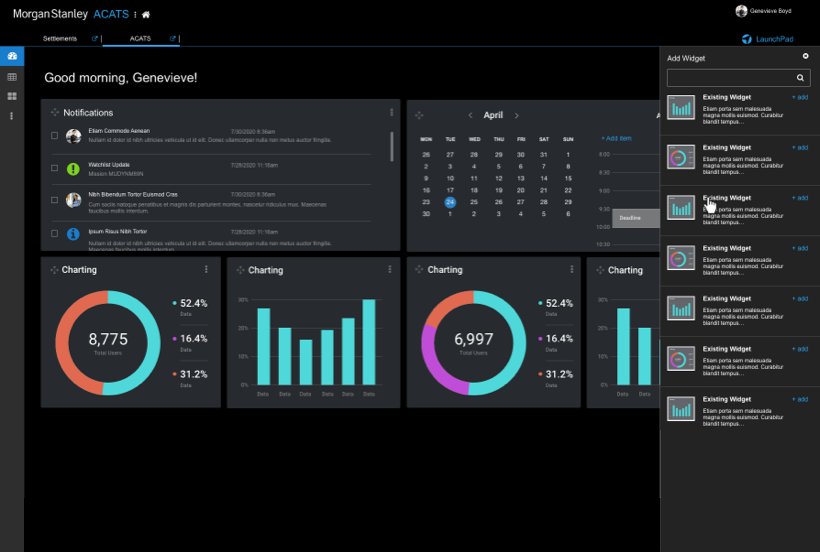Click the home icon beside ACATS
The image size is (820, 552).
click(x=146, y=15)
